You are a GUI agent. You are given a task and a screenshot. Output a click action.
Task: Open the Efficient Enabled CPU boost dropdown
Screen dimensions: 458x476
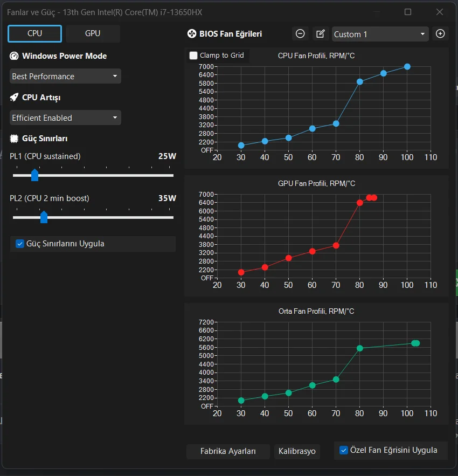pyautogui.click(x=65, y=118)
